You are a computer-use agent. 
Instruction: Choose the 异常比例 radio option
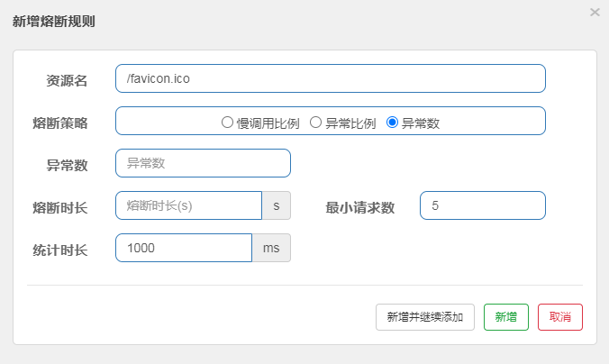(x=316, y=123)
